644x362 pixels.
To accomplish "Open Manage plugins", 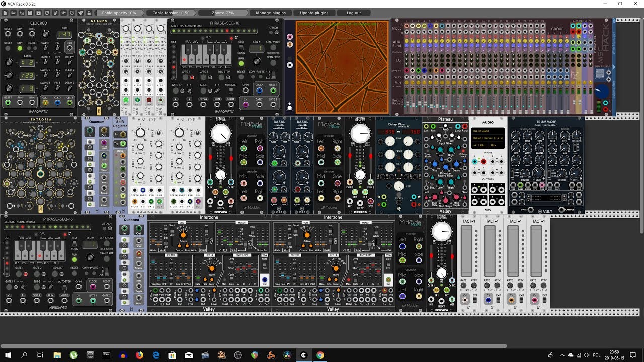I will click(271, 13).
